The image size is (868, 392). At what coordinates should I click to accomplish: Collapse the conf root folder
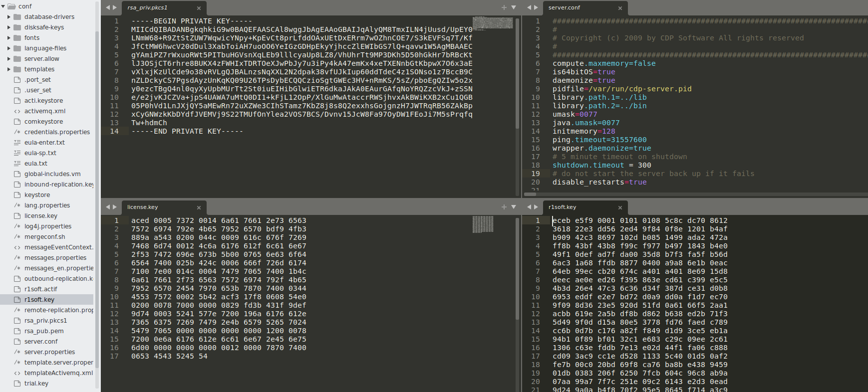3,6
